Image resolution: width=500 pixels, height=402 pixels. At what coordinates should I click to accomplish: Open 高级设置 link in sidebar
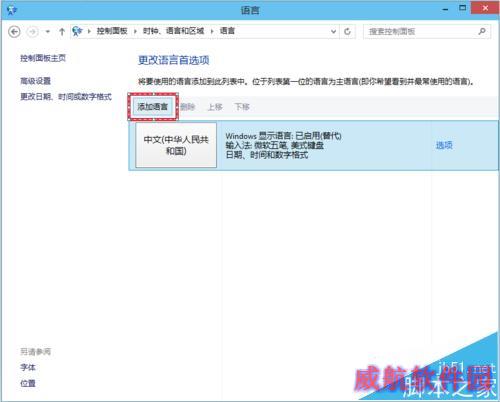point(35,81)
